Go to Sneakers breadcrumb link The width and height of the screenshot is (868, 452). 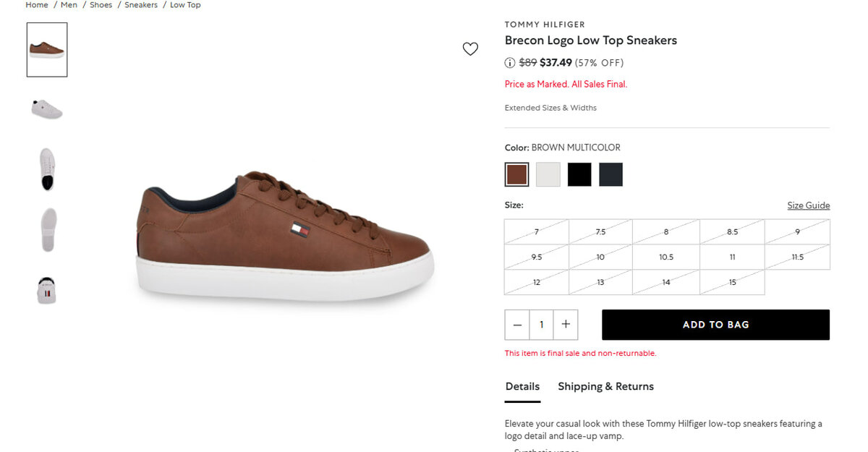[x=141, y=5]
